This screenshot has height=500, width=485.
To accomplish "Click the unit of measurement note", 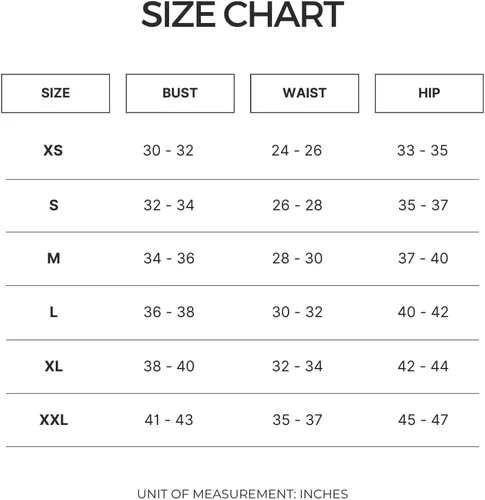I will coord(243,494).
